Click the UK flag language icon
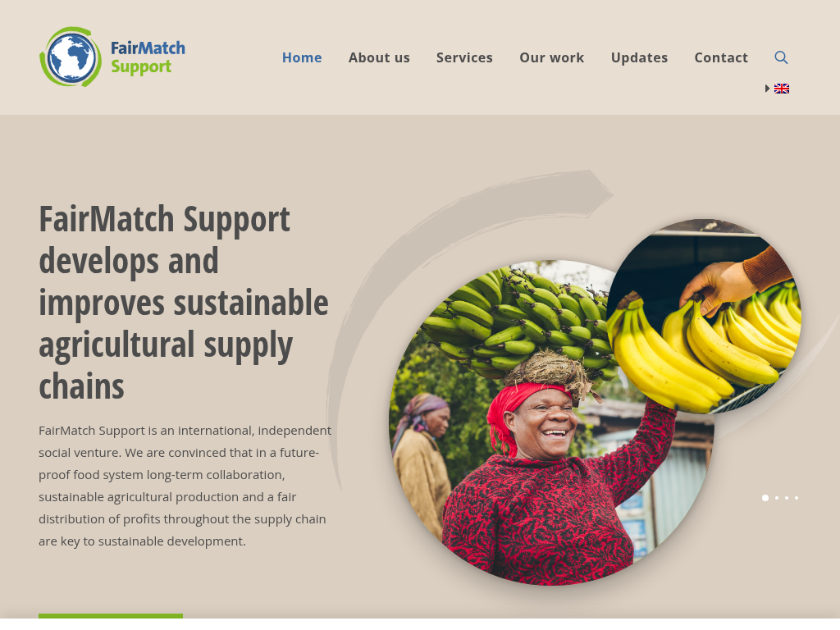 [x=782, y=89]
